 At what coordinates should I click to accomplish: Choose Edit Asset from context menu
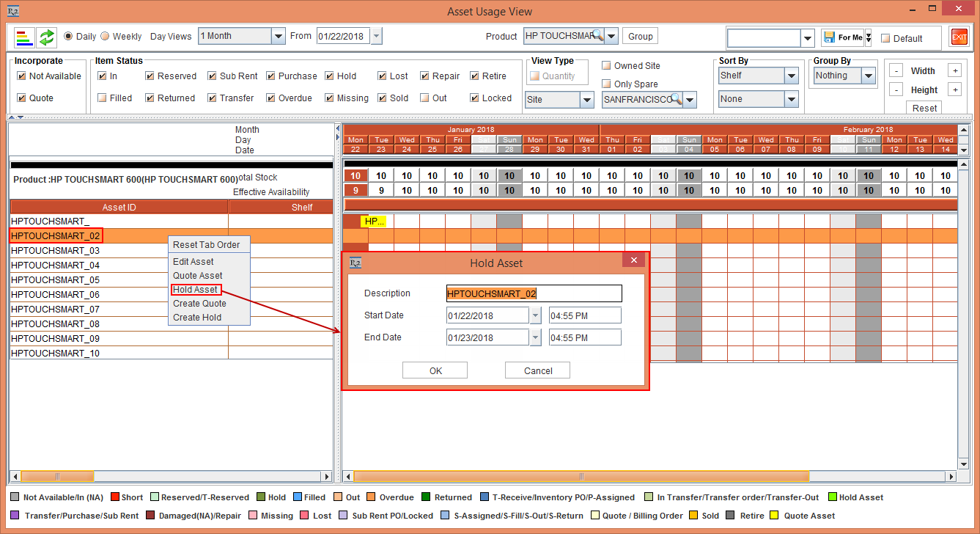(194, 262)
